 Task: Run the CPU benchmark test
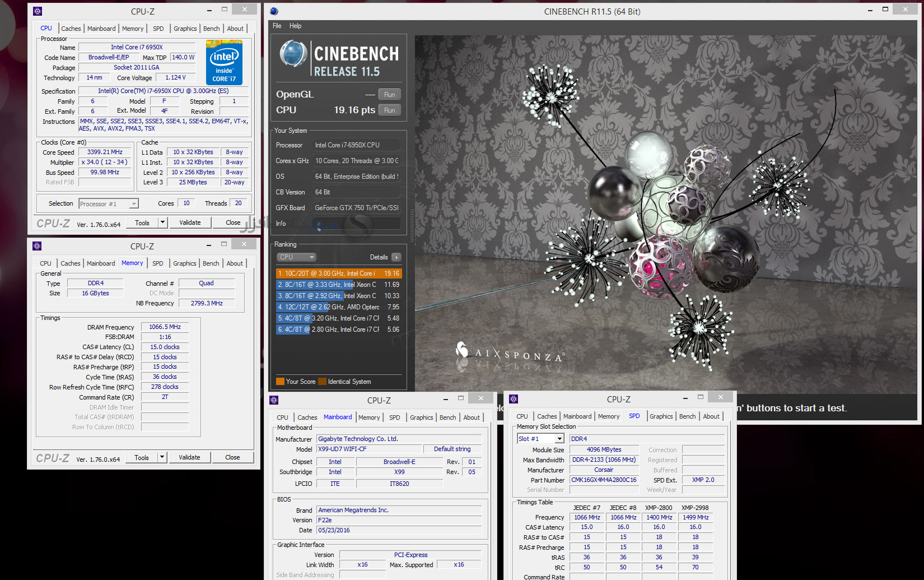pos(389,110)
